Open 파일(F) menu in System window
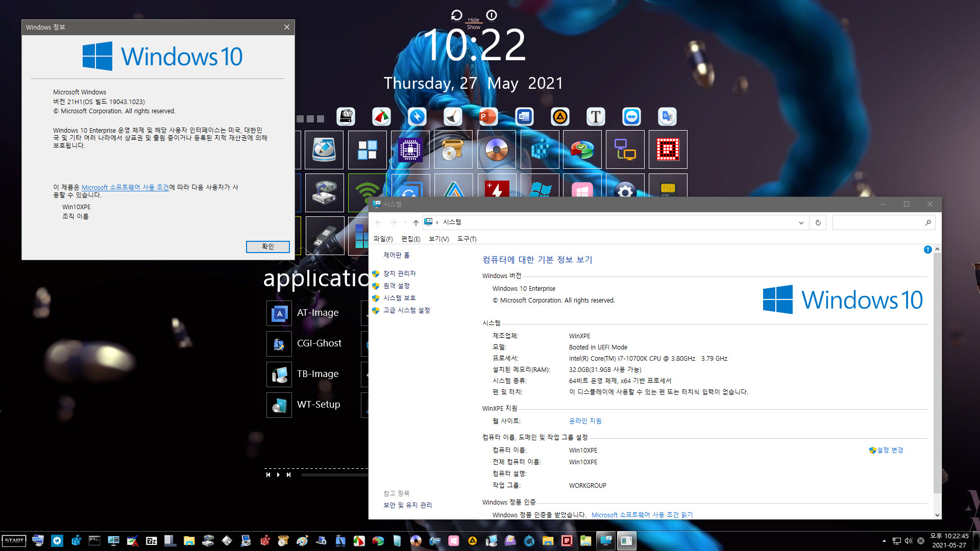Viewport: 980px width, 551px height. pyautogui.click(x=383, y=239)
